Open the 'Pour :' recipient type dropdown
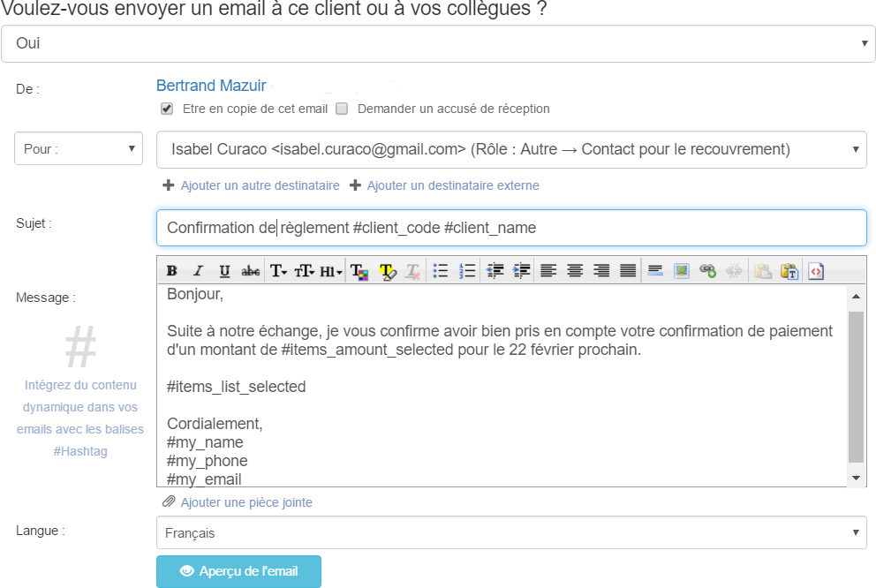 pos(79,149)
